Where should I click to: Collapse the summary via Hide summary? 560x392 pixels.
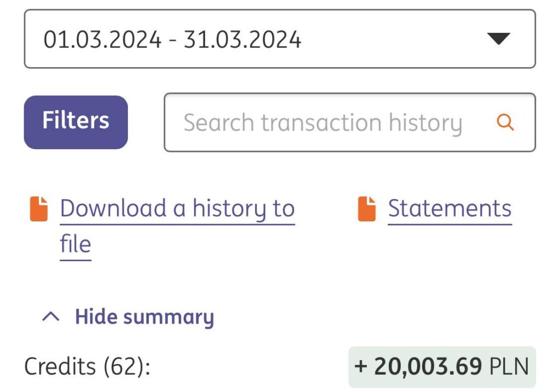144,317
